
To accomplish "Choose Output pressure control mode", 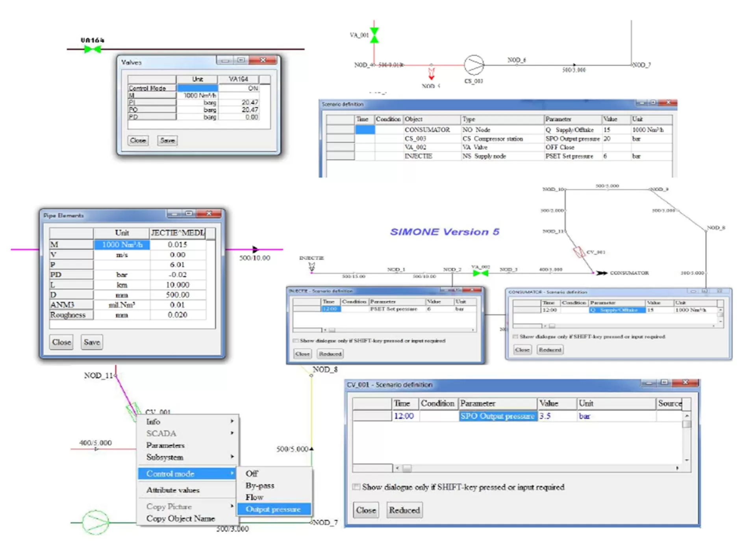I will tap(273, 509).
